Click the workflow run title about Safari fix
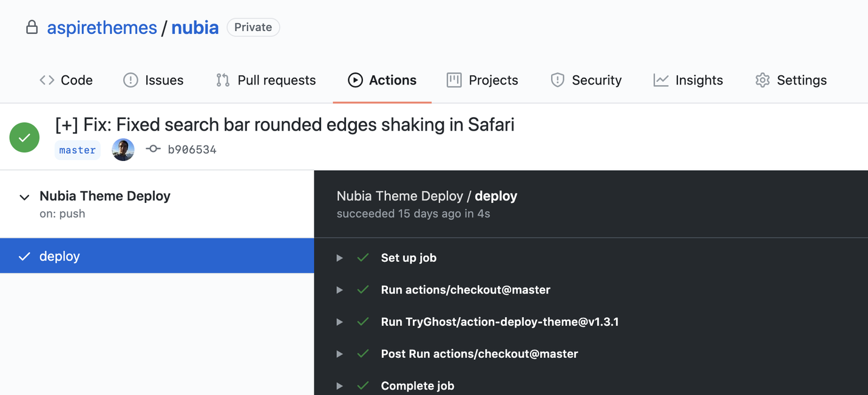This screenshot has width=868, height=395. point(285,125)
